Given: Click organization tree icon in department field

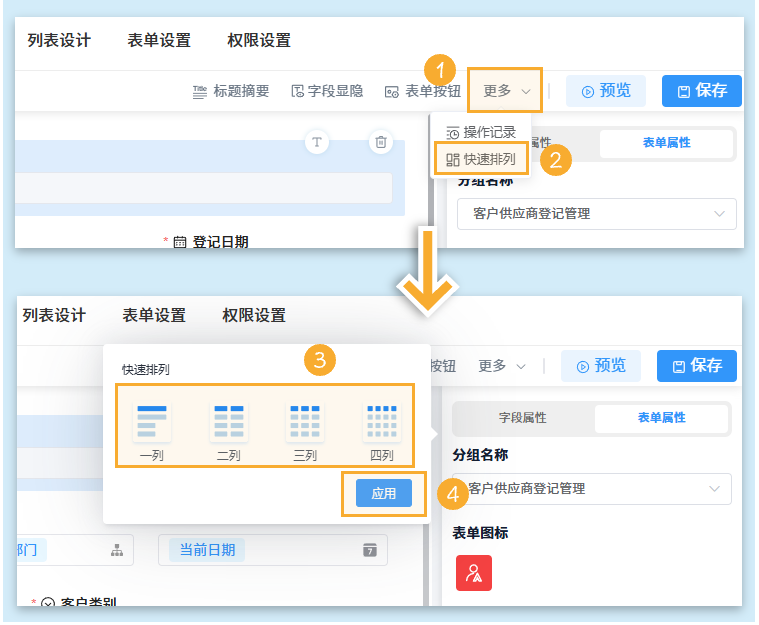Looking at the screenshot, I should (x=117, y=550).
